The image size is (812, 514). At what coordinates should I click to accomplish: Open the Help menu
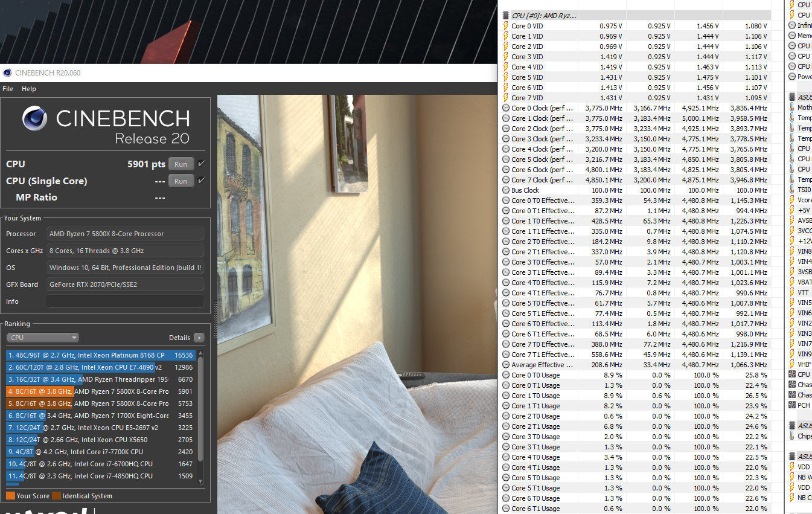click(29, 89)
